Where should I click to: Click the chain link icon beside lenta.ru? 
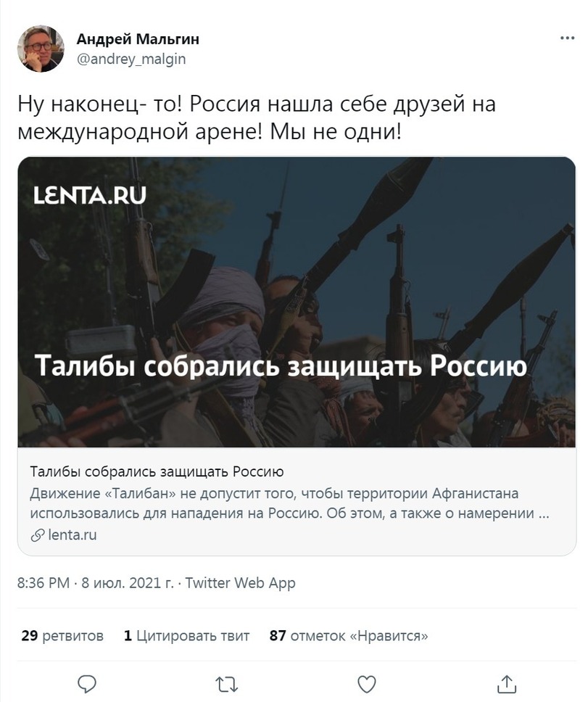click(38, 535)
